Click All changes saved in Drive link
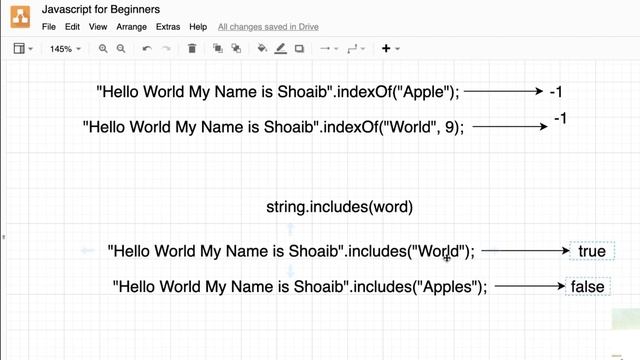Image resolution: width=640 pixels, height=360 pixels. coord(268,27)
